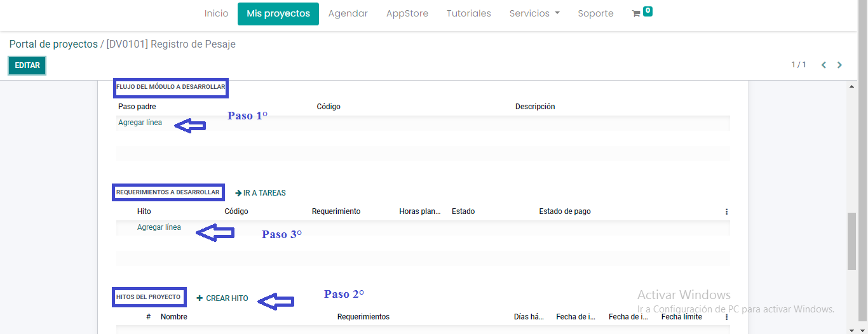
Task: Click the CREAR HITO button
Action: pos(222,298)
